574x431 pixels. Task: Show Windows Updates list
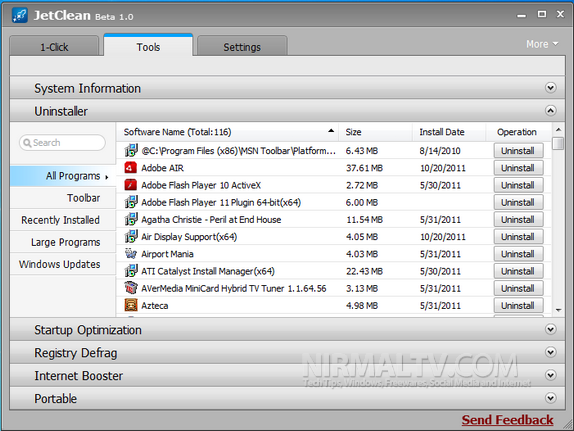coord(63,264)
